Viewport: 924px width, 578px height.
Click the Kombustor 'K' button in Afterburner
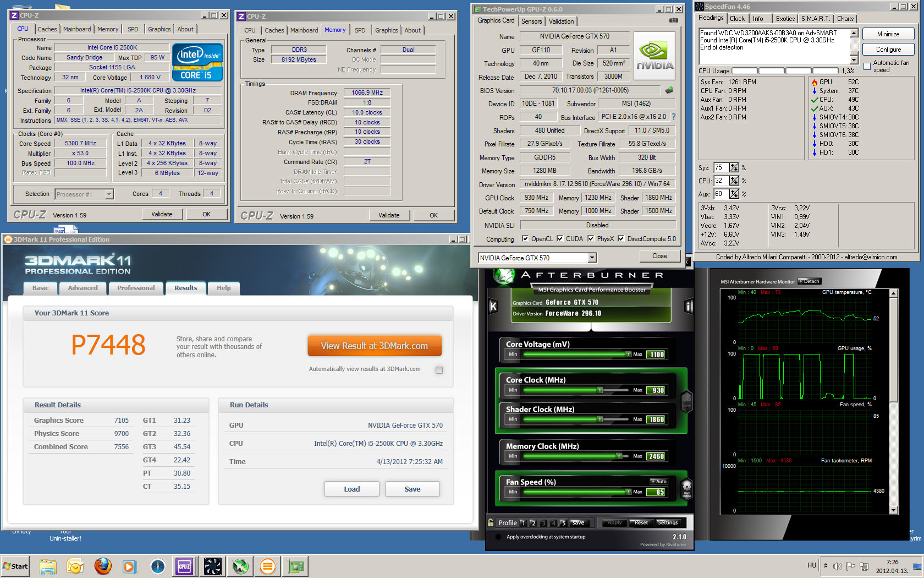tap(493, 307)
